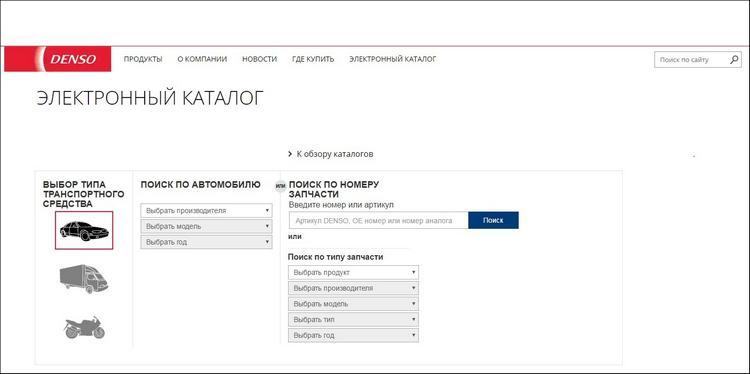This screenshot has width=750, height=374.
Task: Open the НОВОСТИ menu item
Action: 260,59
